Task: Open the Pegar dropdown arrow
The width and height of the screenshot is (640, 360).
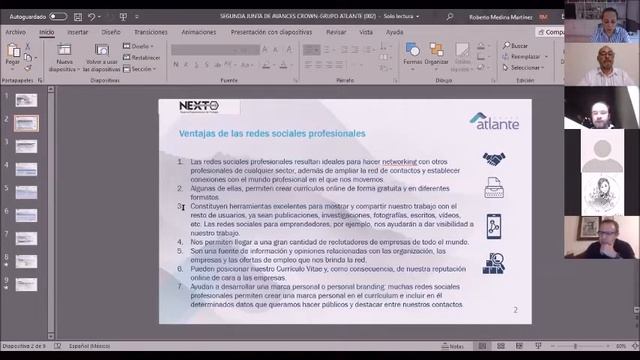Action: tap(13, 68)
